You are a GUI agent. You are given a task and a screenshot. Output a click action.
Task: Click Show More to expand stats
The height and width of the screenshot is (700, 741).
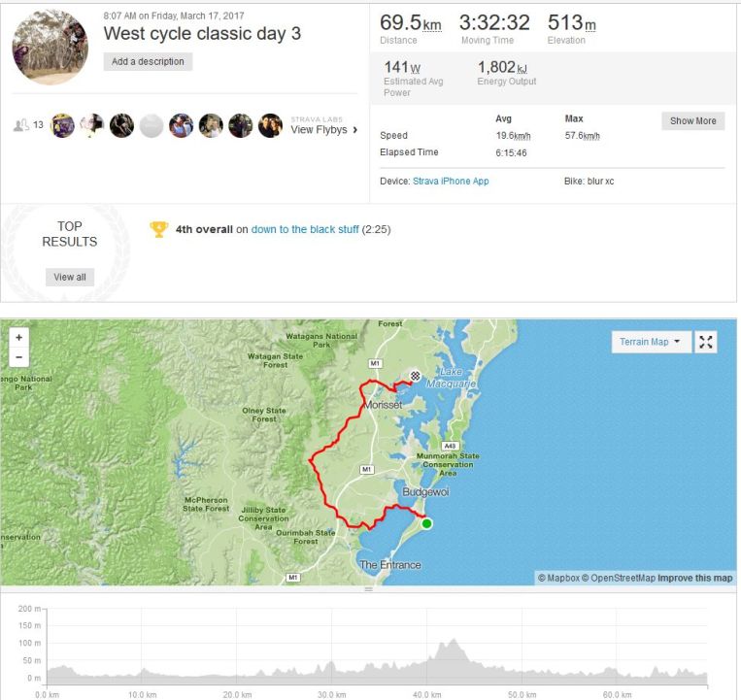pos(692,121)
